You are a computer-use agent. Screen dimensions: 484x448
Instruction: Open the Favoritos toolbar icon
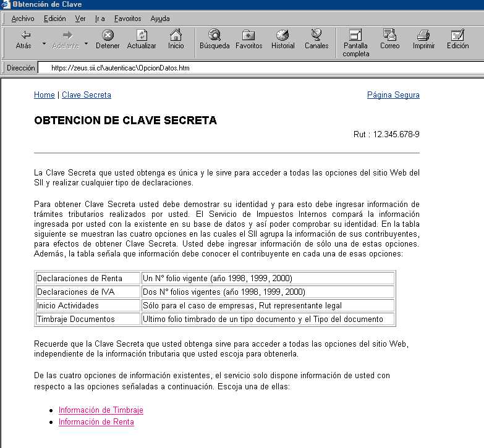pos(248,36)
